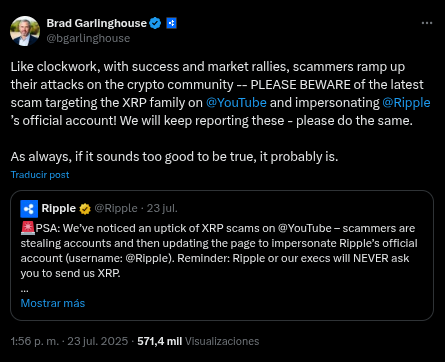Follow the @YouTube mention in main post
Viewport: 445px width, 362px height.
[x=236, y=103]
